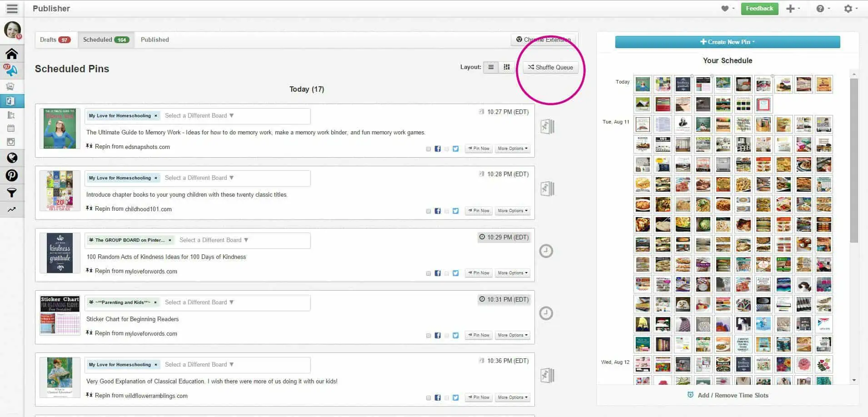Image resolution: width=868 pixels, height=417 pixels.
Task: Click queue icon beside Memory Work pin
Action: coord(547,126)
